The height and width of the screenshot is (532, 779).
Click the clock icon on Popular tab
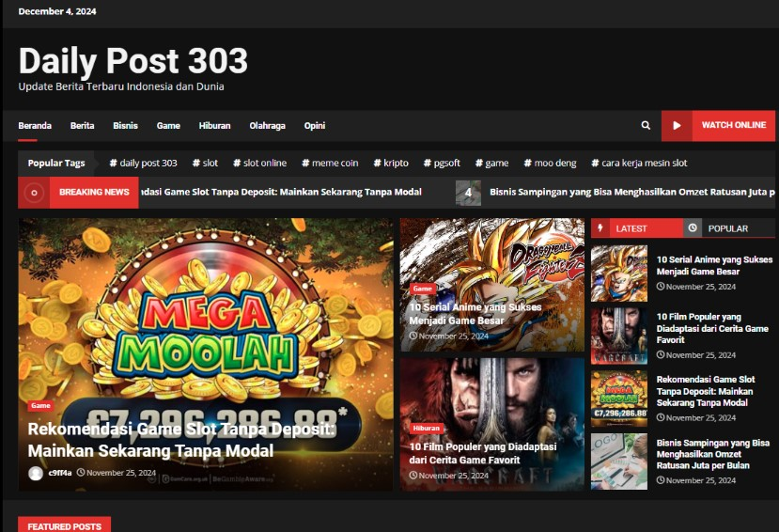[x=693, y=228]
